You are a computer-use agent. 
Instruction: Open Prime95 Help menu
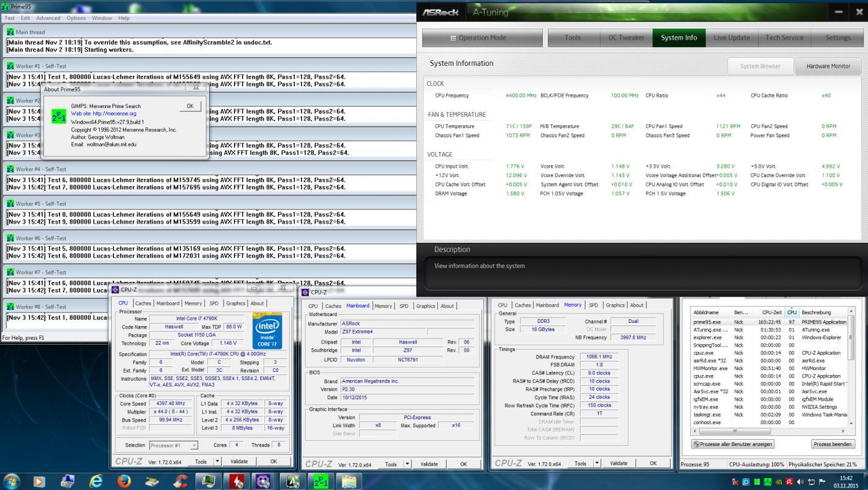[124, 18]
